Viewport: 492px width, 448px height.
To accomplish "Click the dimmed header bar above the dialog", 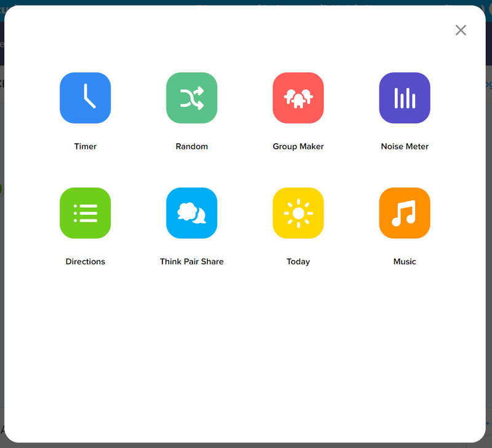I will click(x=246, y=2).
